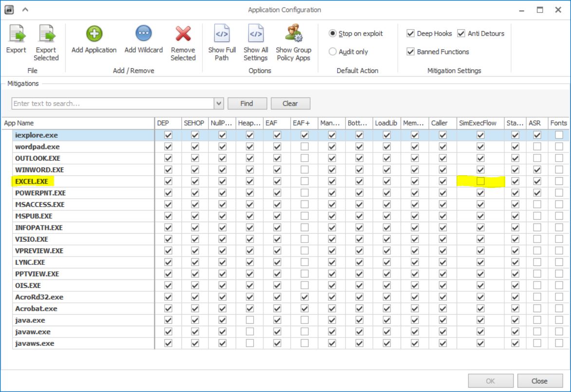The width and height of the screenshot is (571, 392).
Task: Click the App Name column header
Action: click(78, 123)
